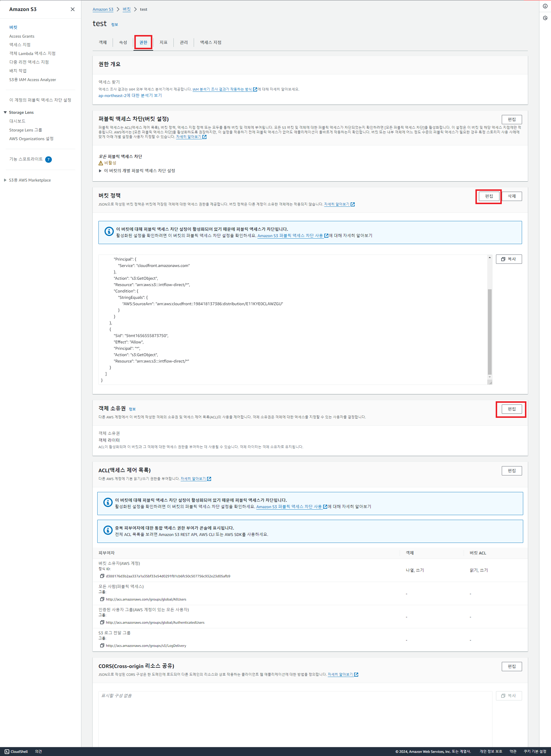Viewport: 551px width, 756px height.
Task: Click the info icon in bucket policy alert
Action: pos(109,231)
